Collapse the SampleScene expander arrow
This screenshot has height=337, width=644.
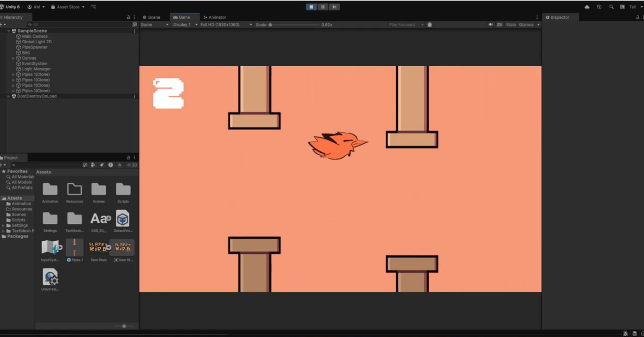point(9,31)
